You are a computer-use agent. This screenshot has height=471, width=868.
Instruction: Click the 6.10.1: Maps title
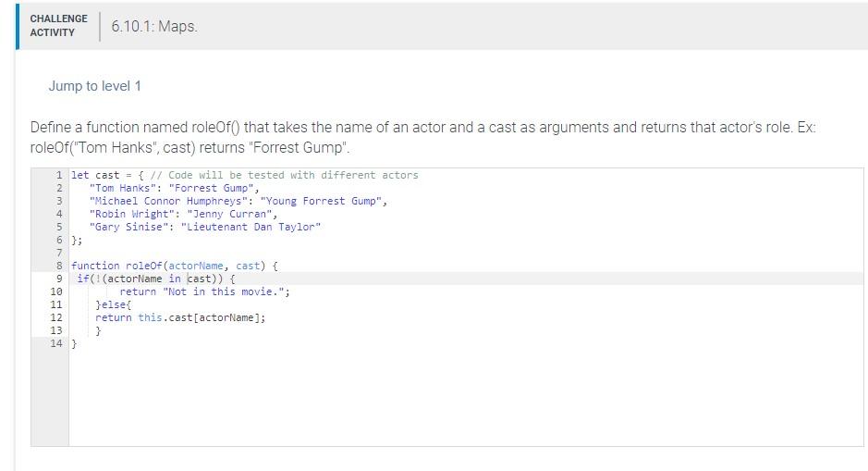pos(153,26)
